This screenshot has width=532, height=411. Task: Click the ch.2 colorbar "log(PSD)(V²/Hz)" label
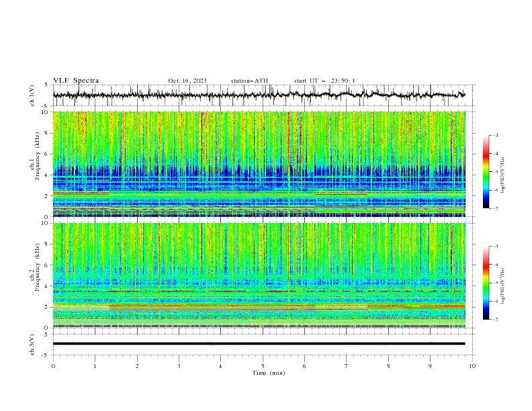click(x=502, y=286)
